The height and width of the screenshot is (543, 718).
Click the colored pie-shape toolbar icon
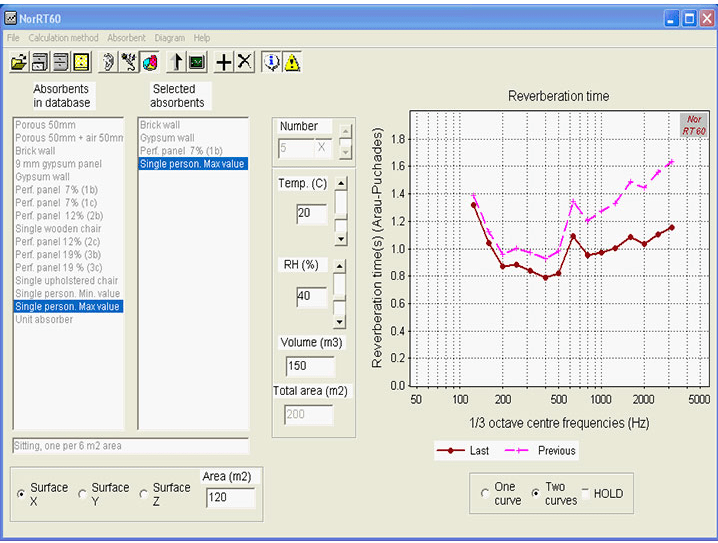pyautogui.click(x=149, y=62)
